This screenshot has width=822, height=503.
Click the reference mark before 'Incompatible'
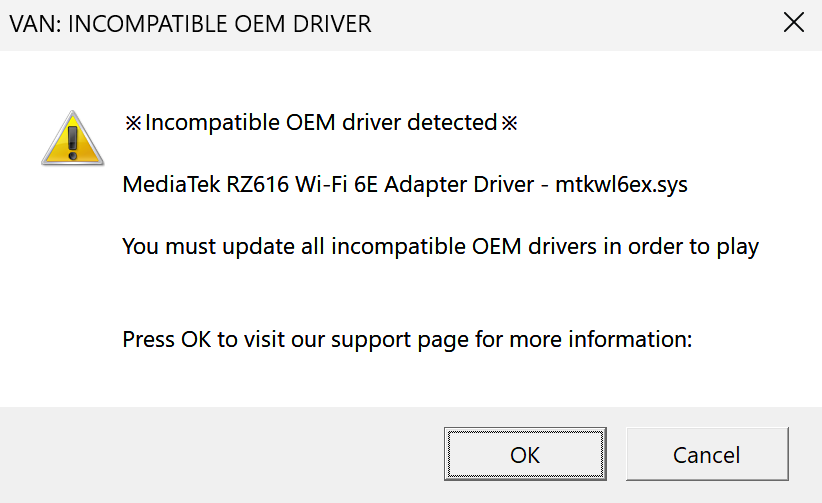(134, 123)
